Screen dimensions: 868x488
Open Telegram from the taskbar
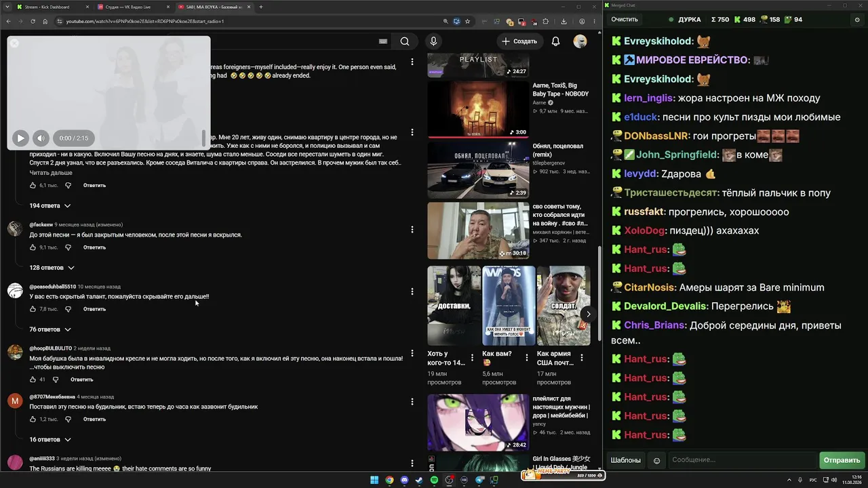point(479,481)
